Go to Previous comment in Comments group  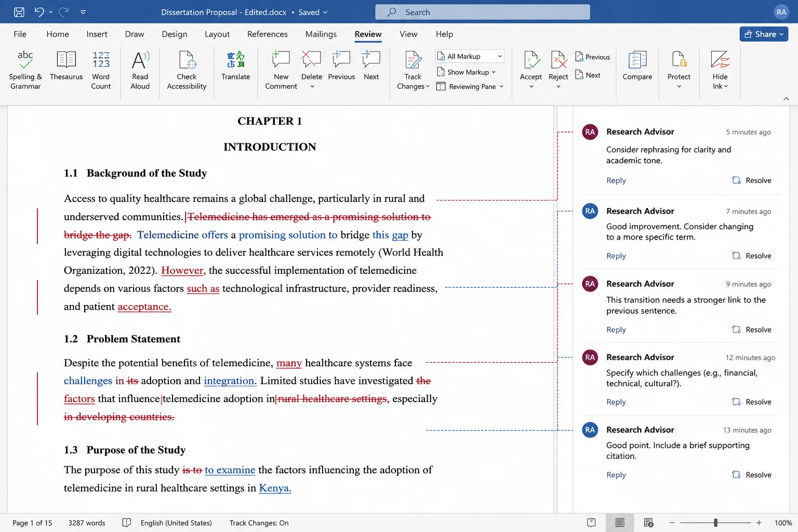pos(341,65)
